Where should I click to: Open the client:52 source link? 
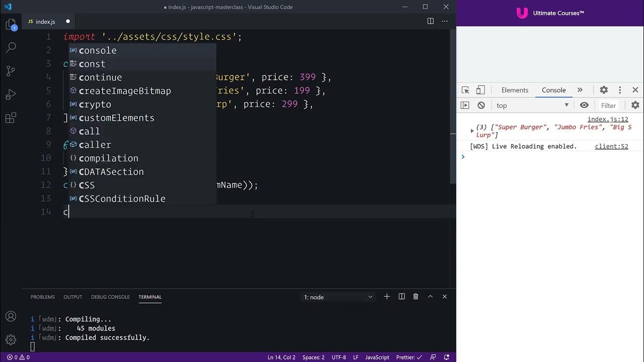(611, 146)
